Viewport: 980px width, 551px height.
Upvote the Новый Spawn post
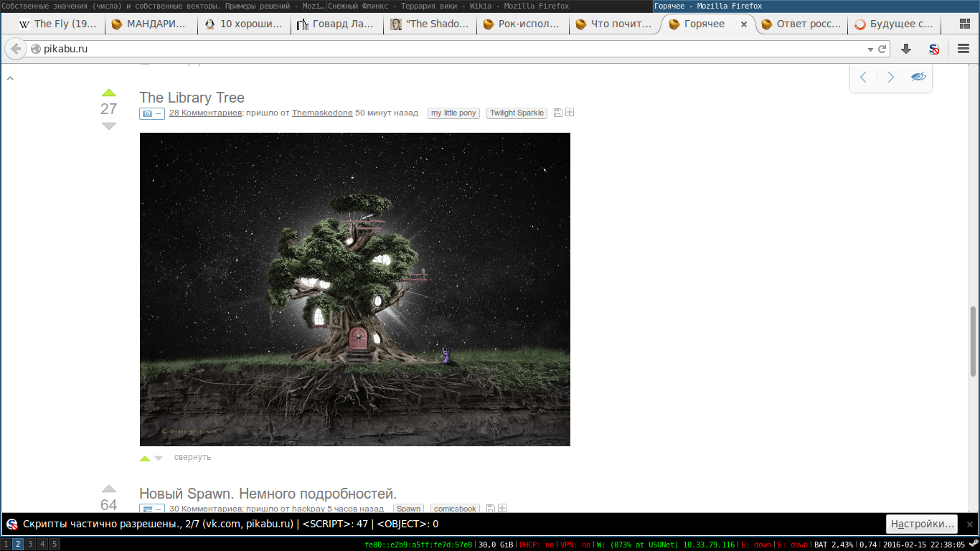(109, 489)
